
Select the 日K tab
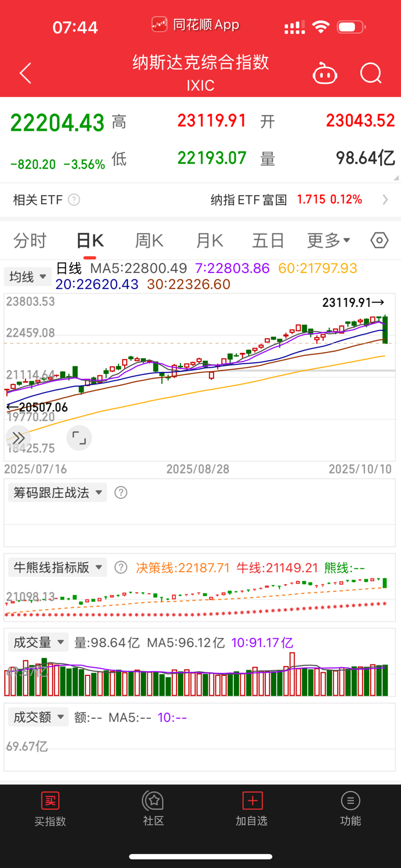click(x=90, y=241)
